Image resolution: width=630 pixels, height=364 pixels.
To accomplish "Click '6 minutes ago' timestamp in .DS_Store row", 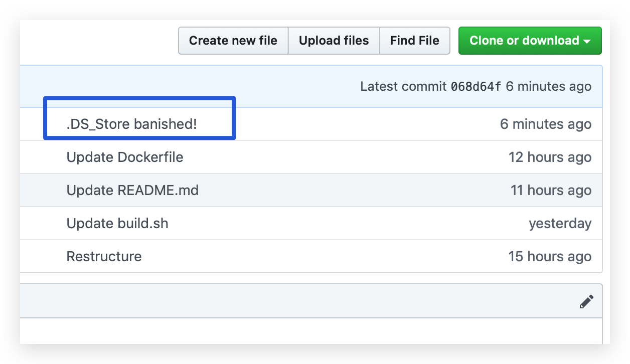I will [x=545, y=124].
